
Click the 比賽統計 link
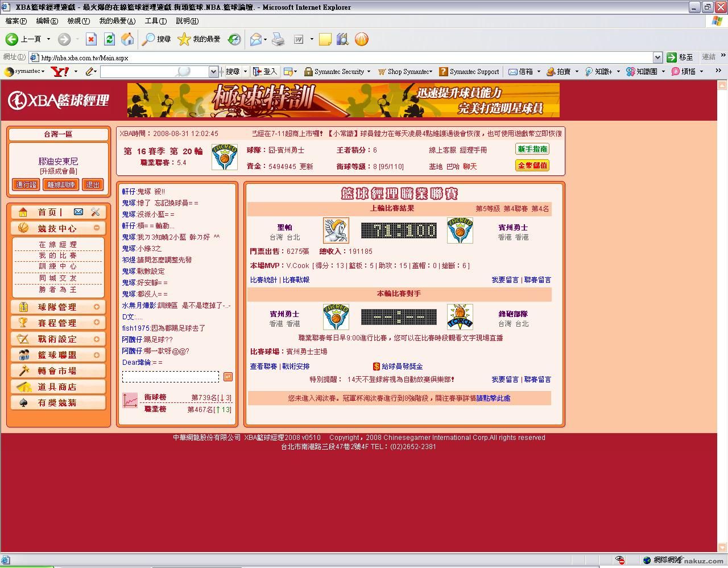coord(263,280)
